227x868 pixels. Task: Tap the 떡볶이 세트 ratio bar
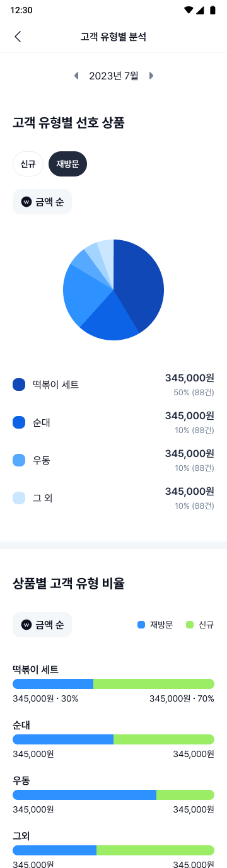click(113, 684)
